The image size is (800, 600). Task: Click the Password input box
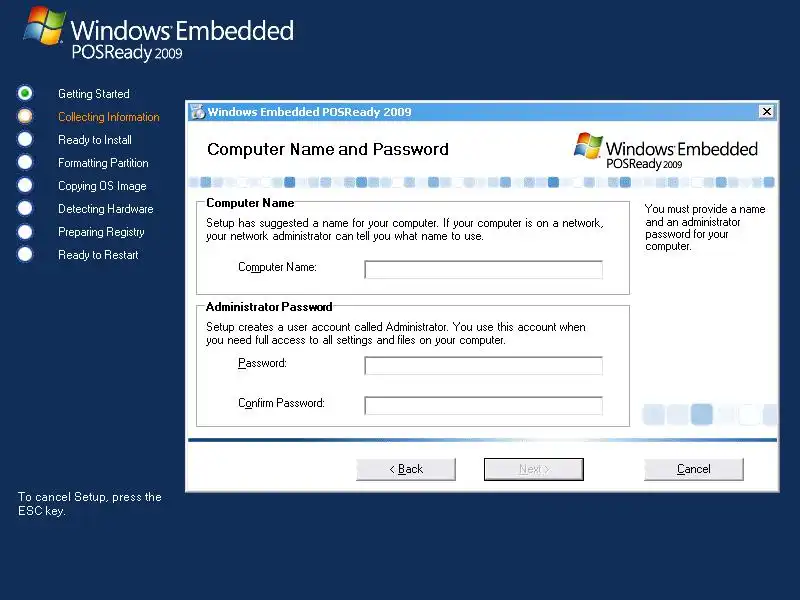pyautogui.click(x=483, y=365)
